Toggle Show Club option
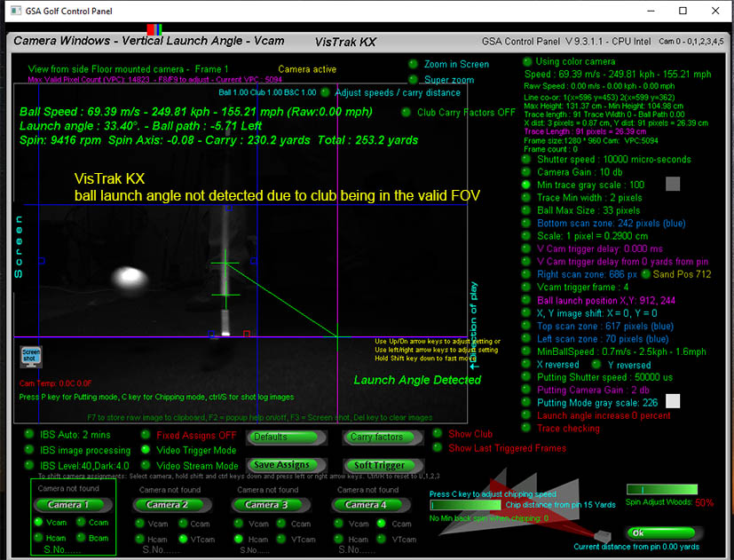Viewport: 734px width, 560px height. pyautogui.click(x=438, y=434)
